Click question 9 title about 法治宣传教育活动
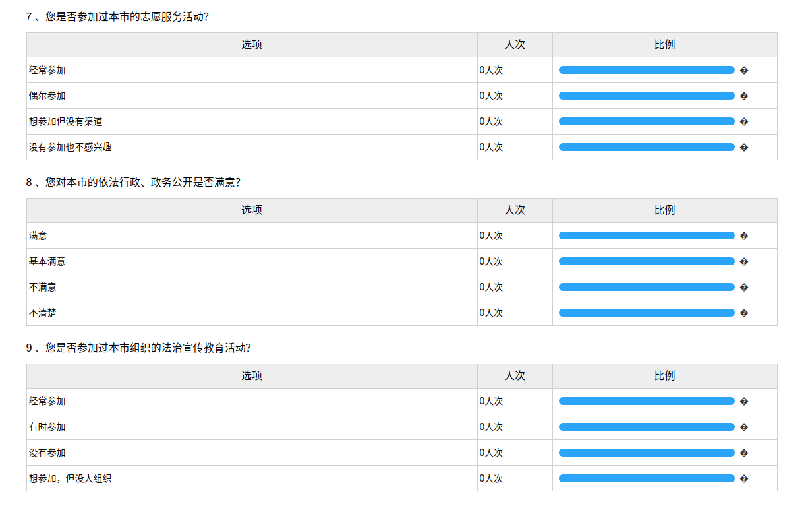812x506 pixels. pyautogui.click(x=138, y=348)
